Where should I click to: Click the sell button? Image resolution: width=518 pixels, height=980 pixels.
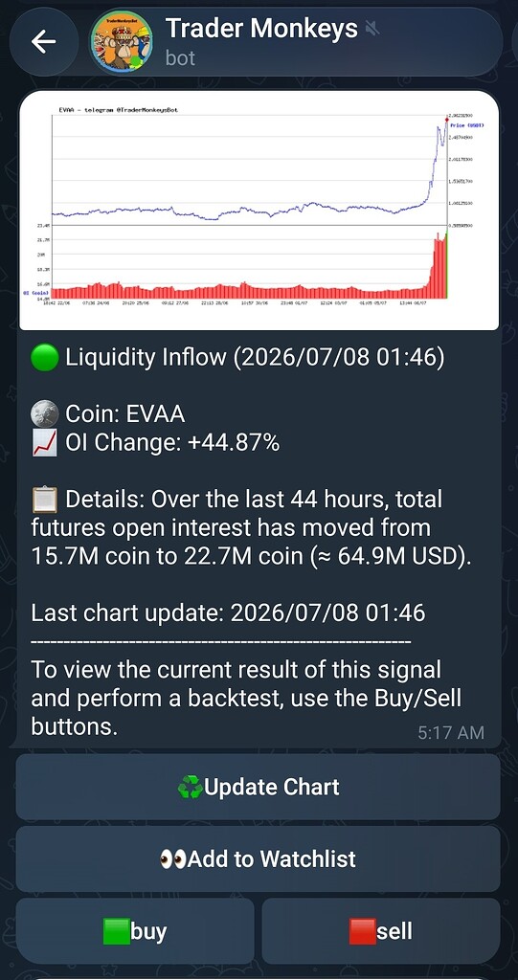coord(381,931)
